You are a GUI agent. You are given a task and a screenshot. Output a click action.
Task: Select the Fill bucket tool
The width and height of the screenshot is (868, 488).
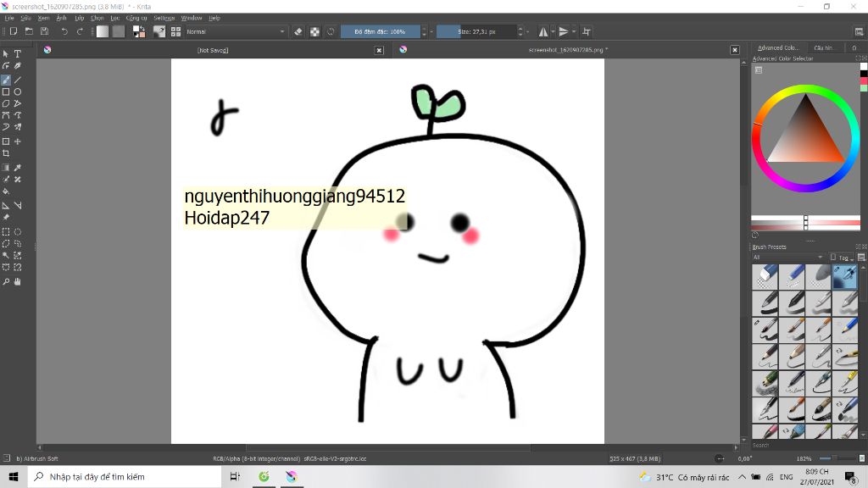tap(6, 191)
